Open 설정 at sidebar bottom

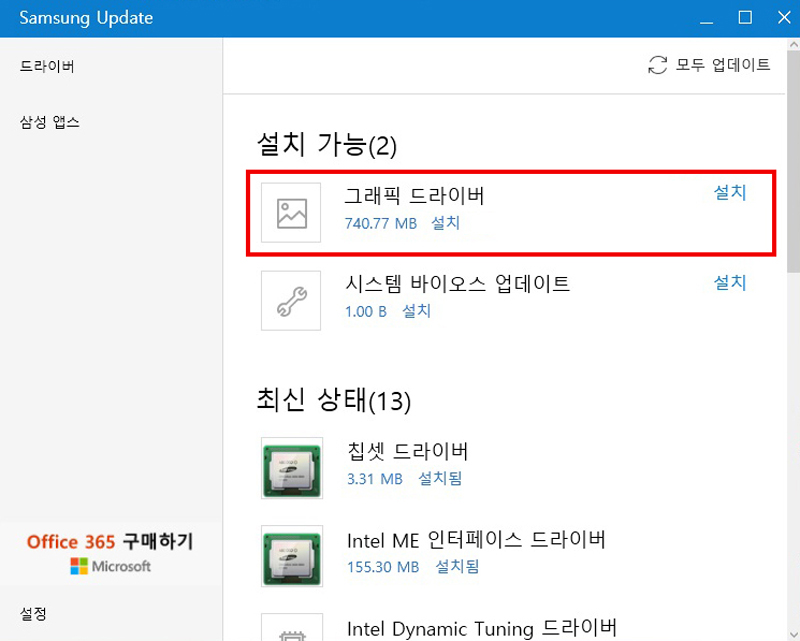(x=33, y=613)
